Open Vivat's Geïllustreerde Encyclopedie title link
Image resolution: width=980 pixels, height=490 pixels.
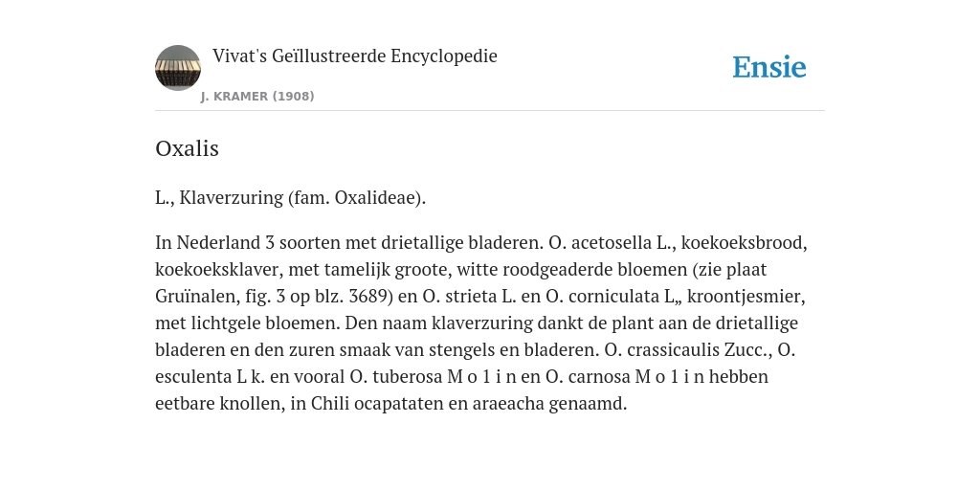pyautogui.click(x=354, y=56)
